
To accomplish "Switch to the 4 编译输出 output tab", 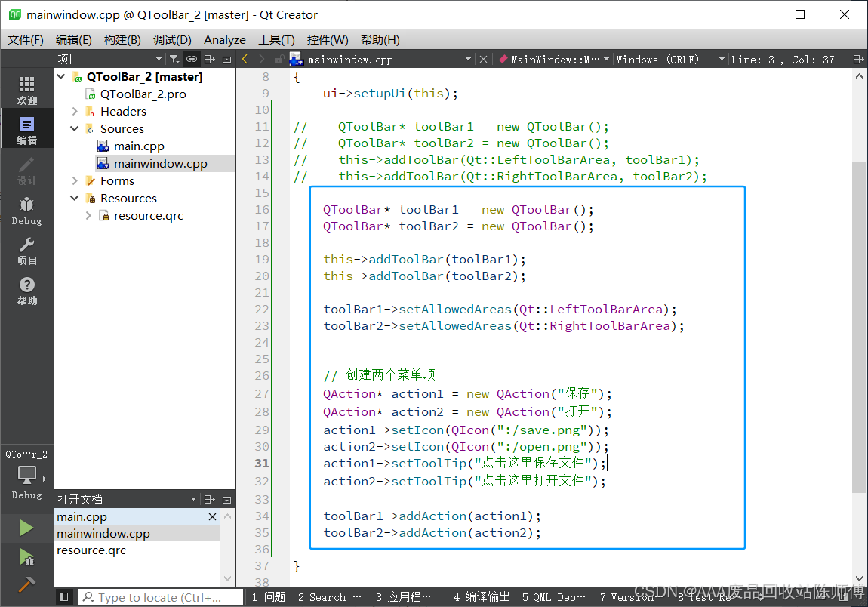I will [481, 596].
